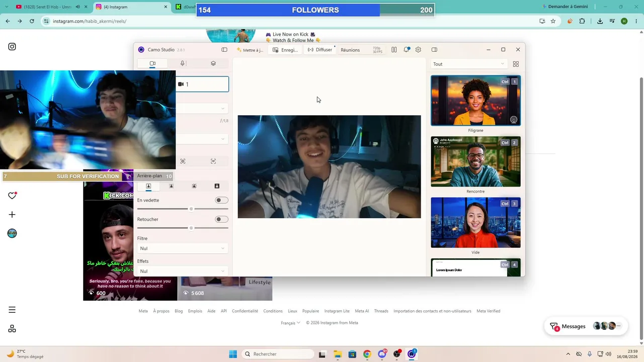This screenshot has width=644, height=362.
Task: Open the browser downloads icon
Action: coord(600,21)
